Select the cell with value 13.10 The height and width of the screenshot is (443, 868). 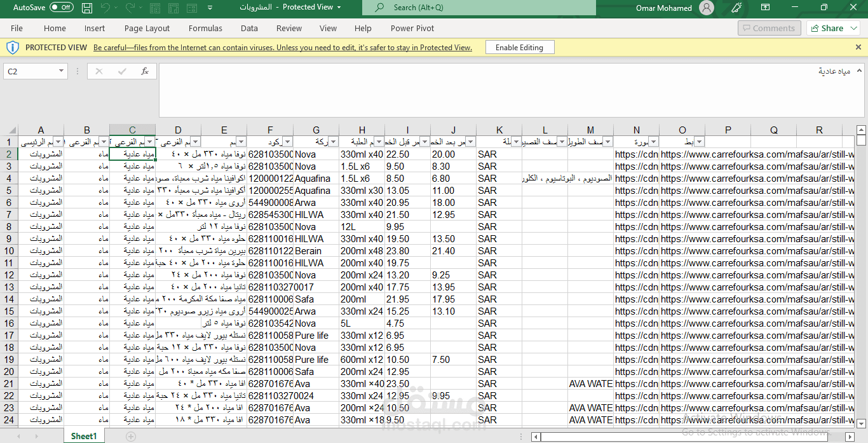pyautogui.click(x=453, y=311)
